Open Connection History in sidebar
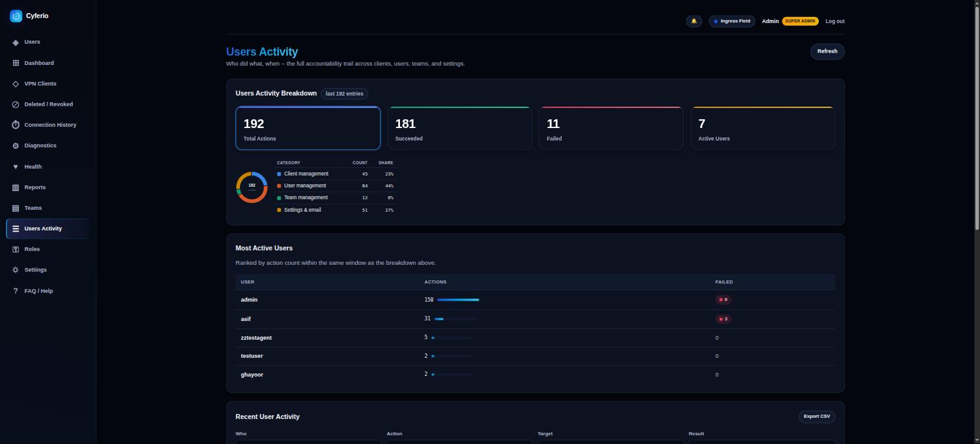Image resolution: width=980 pixels, height=444 pixels. [47, 125]
